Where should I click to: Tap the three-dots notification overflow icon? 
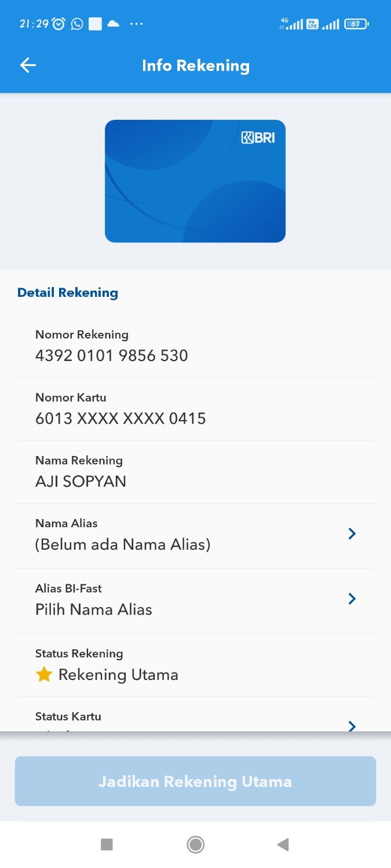pyautogui.click(x=136, y=24)
